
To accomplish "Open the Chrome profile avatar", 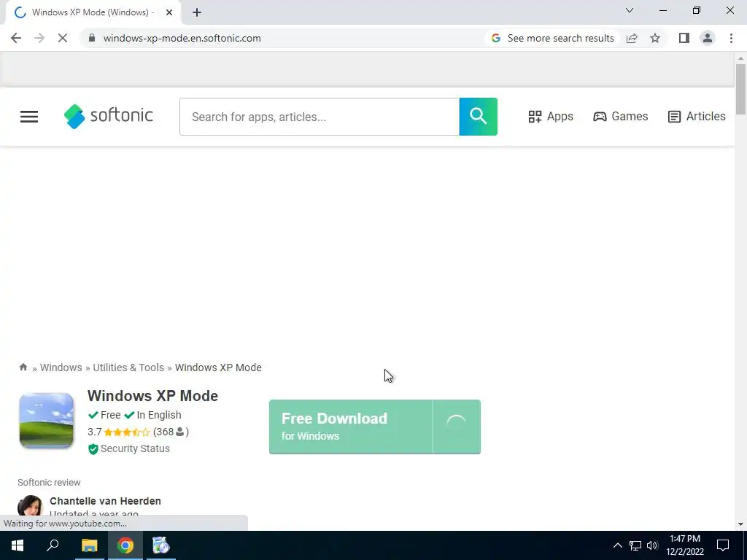I will pyautogui.click(x=708, y=38).
